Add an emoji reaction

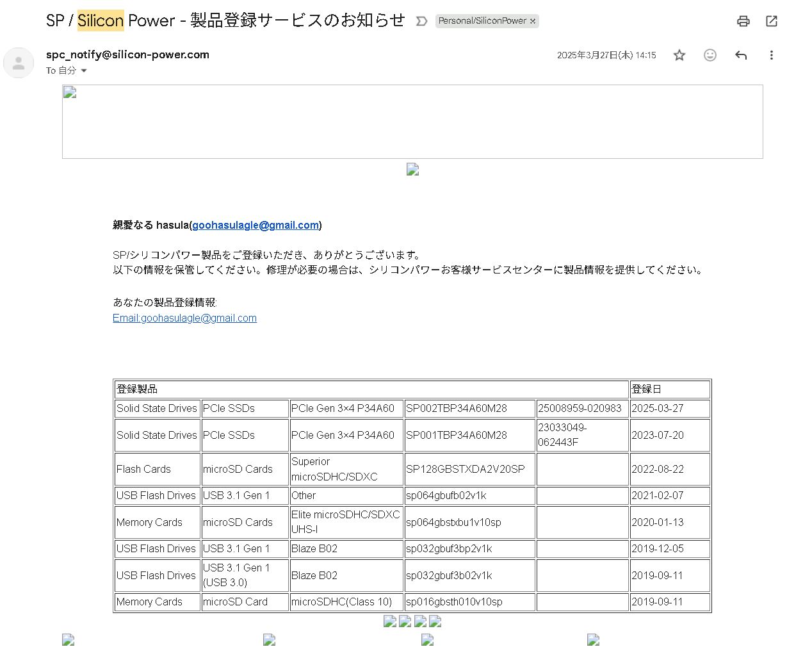pyautogui.click(x=710, y=55)
